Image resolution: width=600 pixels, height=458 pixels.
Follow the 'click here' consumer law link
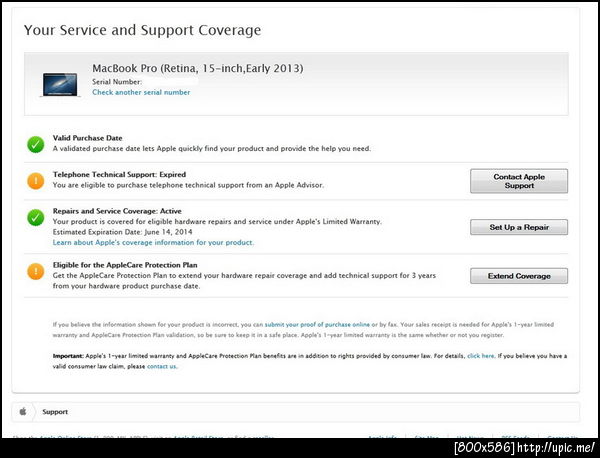(481, 356)
